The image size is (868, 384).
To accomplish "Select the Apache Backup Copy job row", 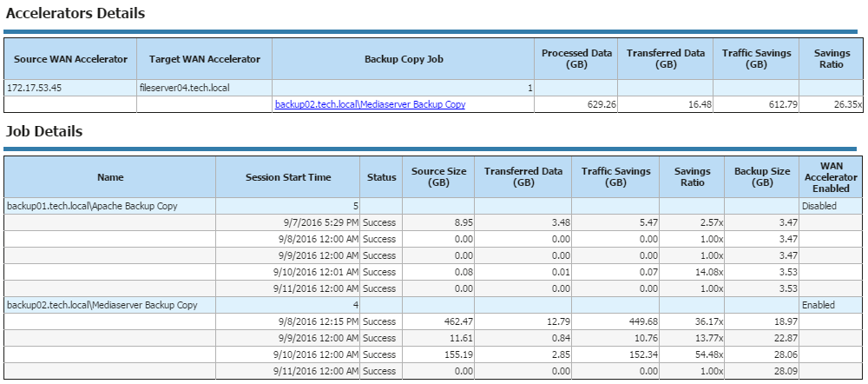I will 431,206.
